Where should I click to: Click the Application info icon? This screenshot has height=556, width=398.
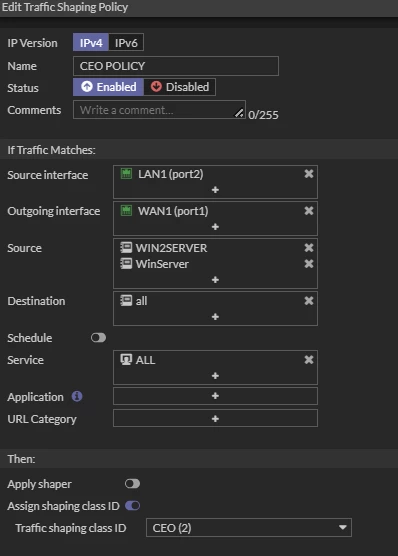77,396
